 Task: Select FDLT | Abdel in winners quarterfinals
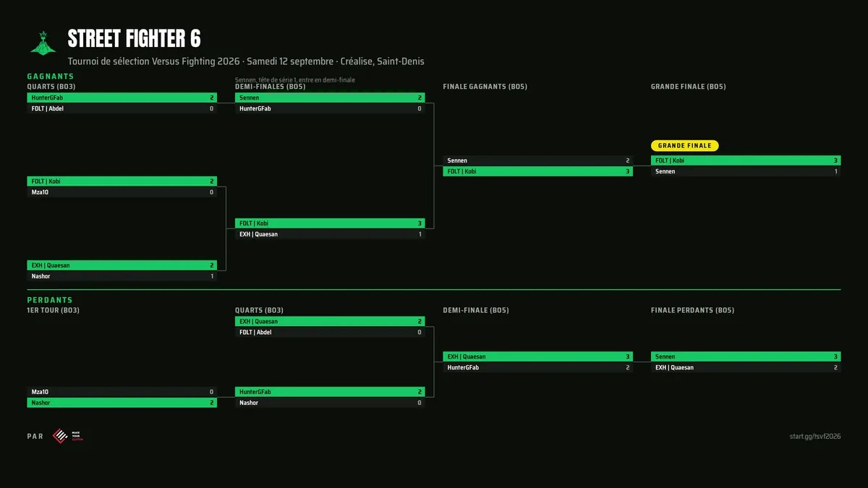[x=122, y=108]
